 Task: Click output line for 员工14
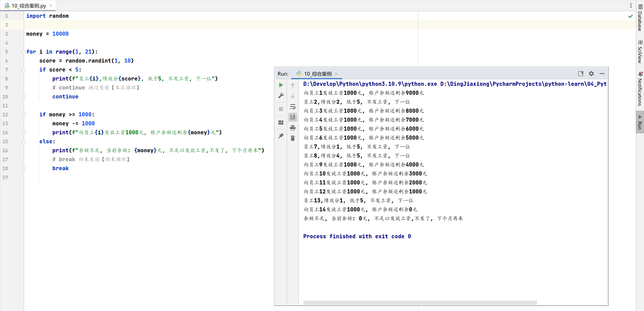tap(360, 209)
